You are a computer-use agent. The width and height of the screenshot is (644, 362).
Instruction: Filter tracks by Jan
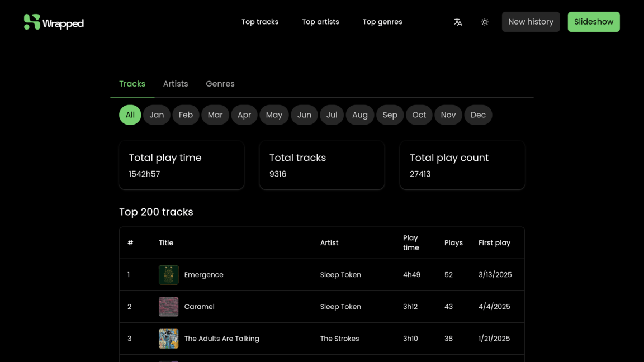(157, 115)
